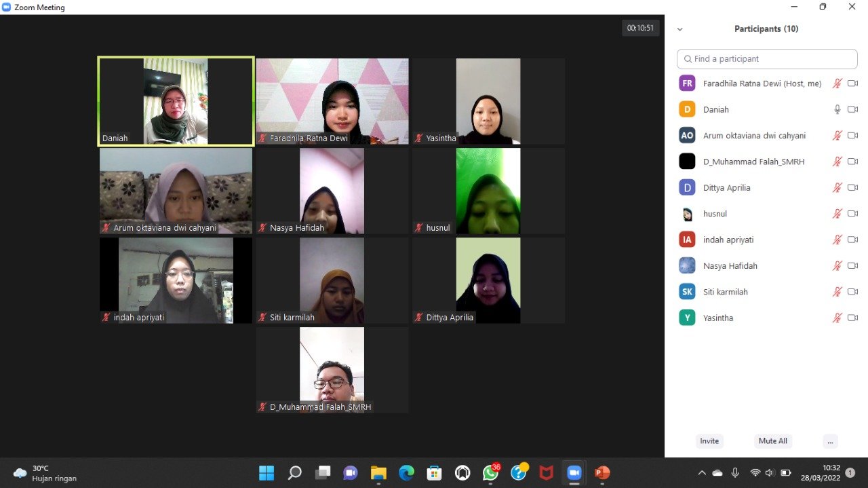Mute Daniah's microphone in participants list
This screenshot has width=868, height=488.
pyautogui.click(x=837, y=109)
